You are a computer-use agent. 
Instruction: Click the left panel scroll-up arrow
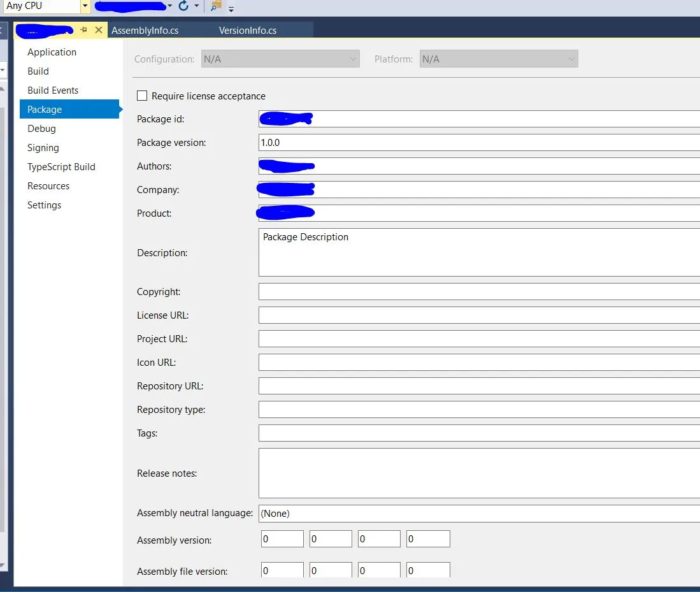click(3, 89)
